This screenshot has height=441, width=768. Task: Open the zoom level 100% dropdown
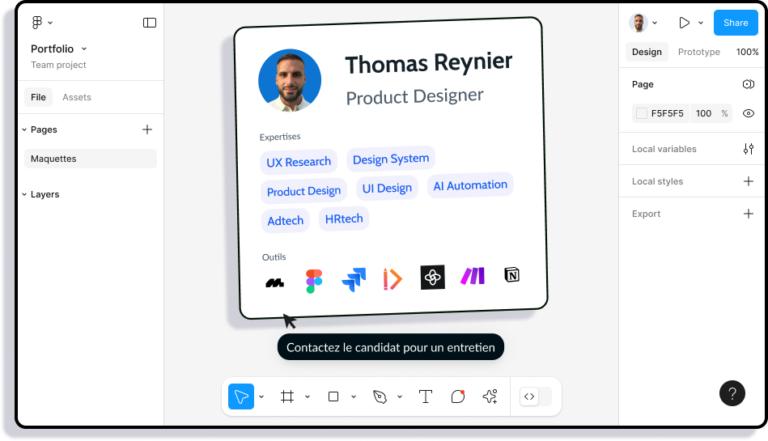(x=747, y=52)
